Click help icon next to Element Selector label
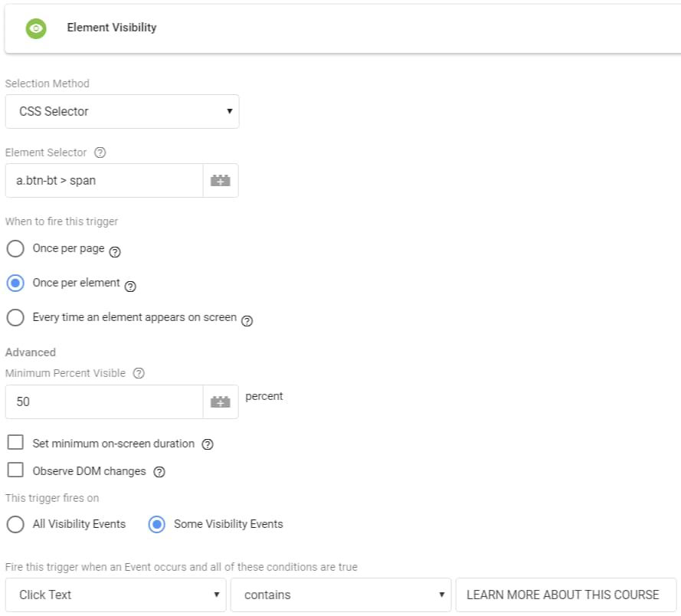Image resolution: width=681 pixels, height=616 pixels. (x=100, y=152)
